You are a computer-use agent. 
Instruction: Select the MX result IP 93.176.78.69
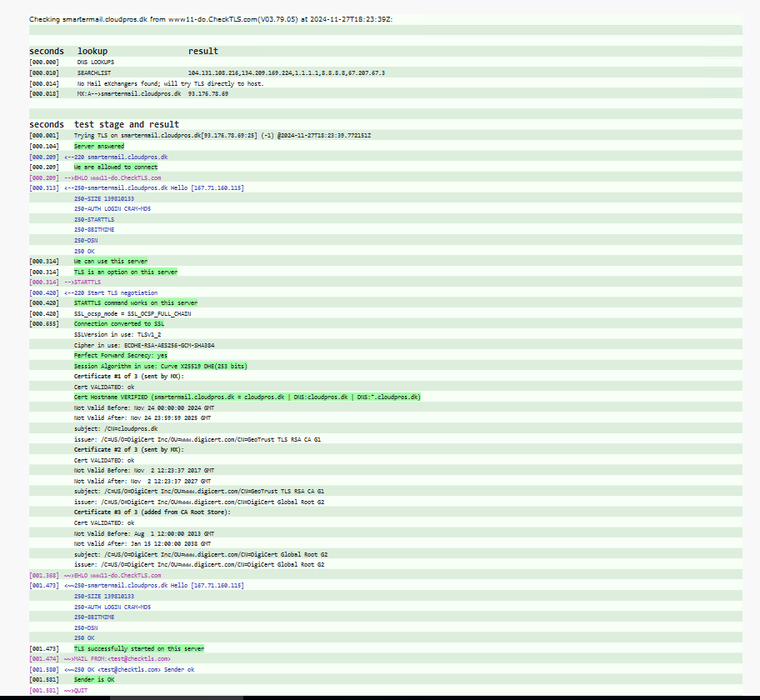[208, 94]
